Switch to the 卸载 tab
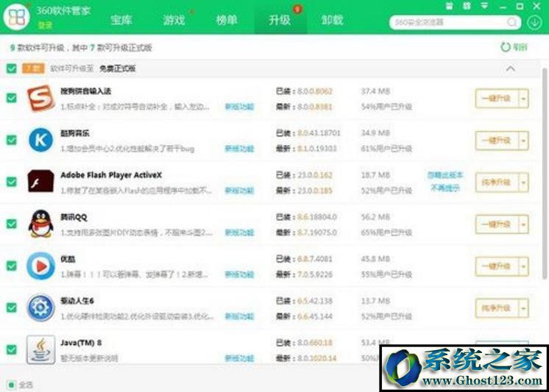The image size is (549, 392). [333, 20]
